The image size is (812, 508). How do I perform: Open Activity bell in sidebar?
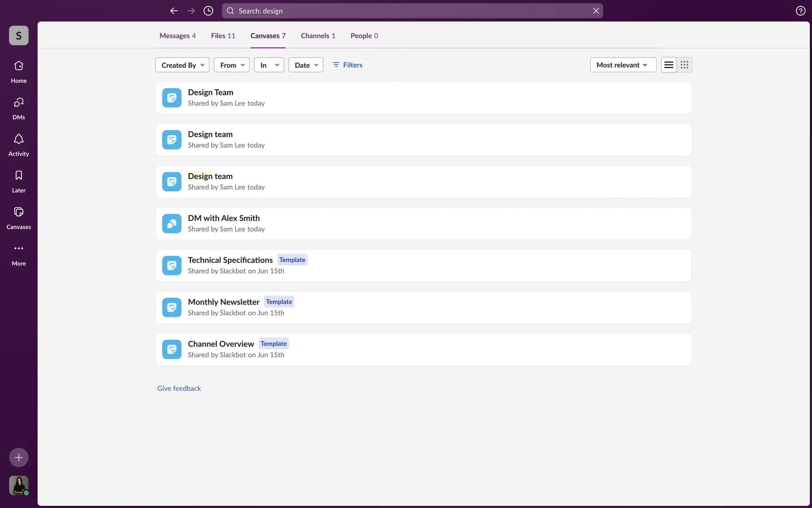coord(19,145)
